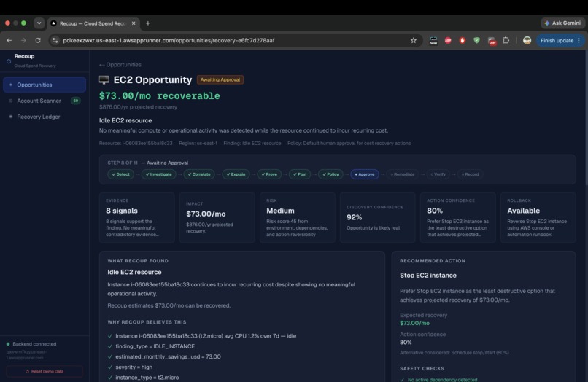
Task: Select the Remediate step pill
Action: (403, 174)
